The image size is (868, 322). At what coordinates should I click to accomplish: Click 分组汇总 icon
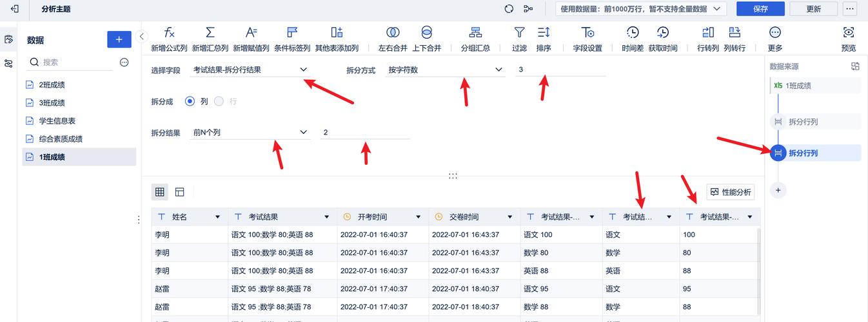click(475, 32)
